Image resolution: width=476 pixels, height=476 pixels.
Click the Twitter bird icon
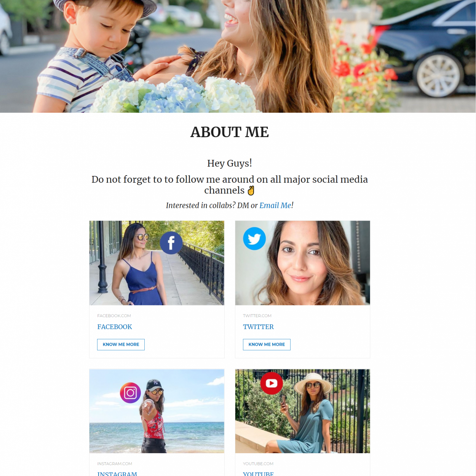[254, 239]
